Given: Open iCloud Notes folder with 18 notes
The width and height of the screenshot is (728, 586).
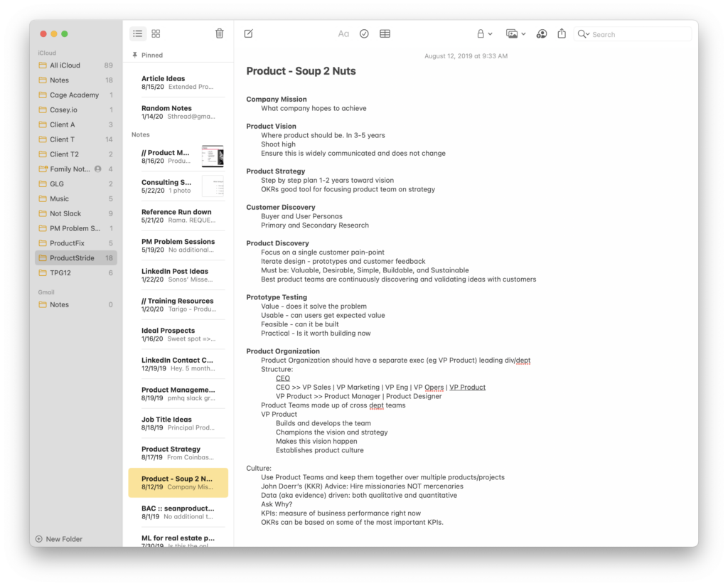Looking at the screenshot, I should coord(75,80).
